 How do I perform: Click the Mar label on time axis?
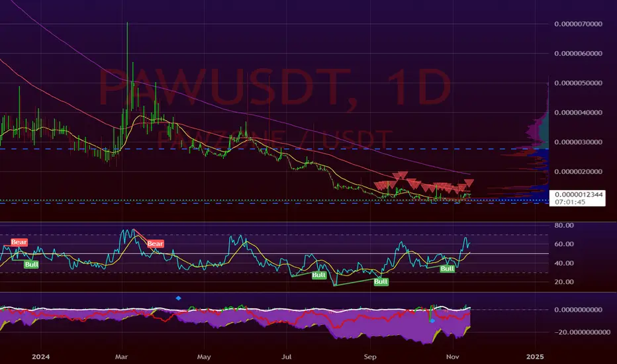click(122, 357)
